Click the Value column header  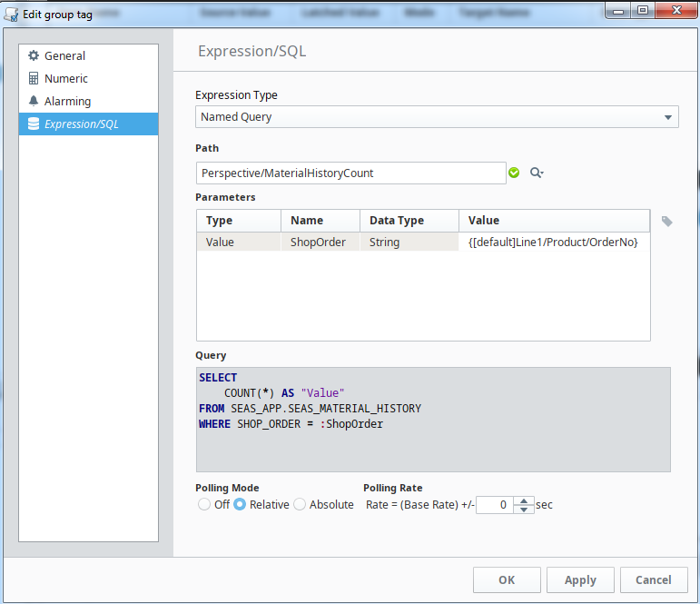pyautogui.click(x=554, y=221)
